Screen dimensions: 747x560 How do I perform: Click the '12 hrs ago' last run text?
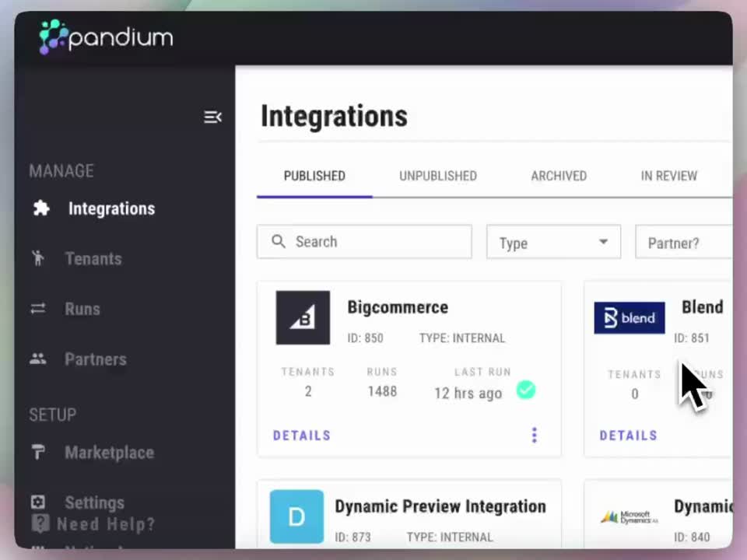click(x=468, y=394)
